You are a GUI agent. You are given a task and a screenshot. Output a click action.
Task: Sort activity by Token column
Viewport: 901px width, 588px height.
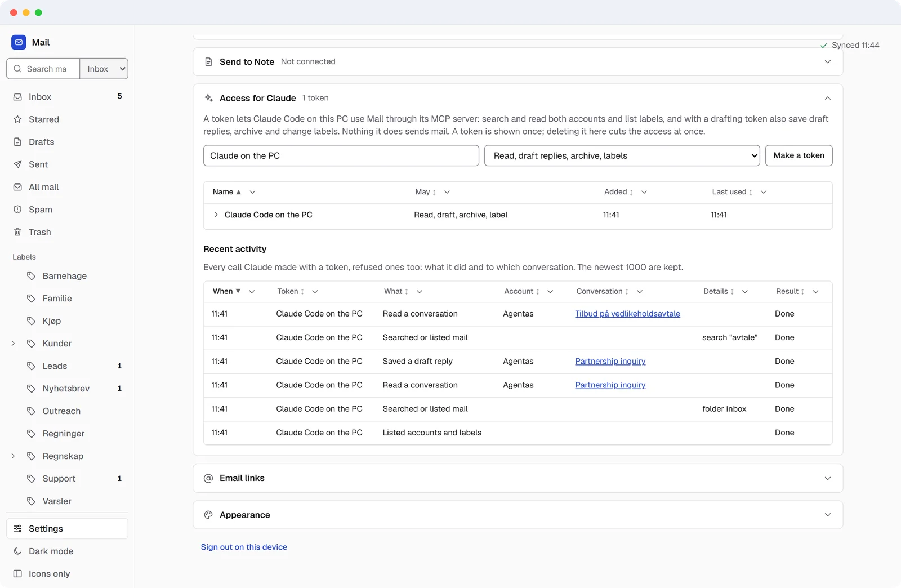[291, 291]
